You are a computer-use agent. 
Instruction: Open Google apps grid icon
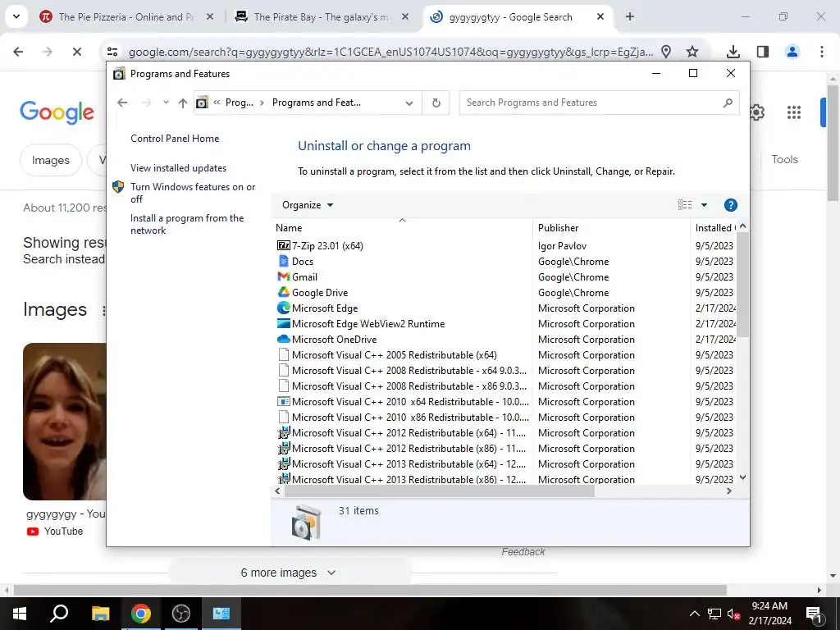pyautogui.click(x=793, y=112)
